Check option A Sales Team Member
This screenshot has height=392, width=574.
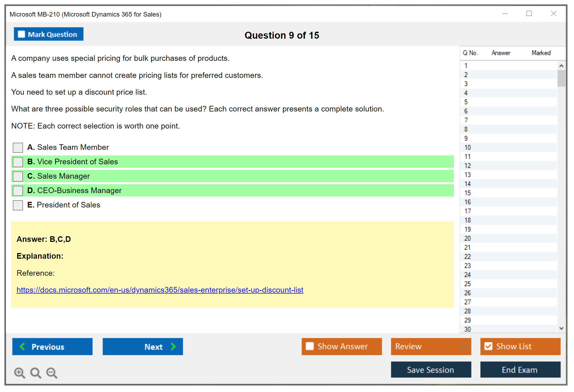pos(18,147)
